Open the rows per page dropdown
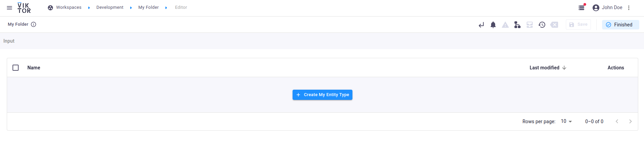The height and width of the screenshot is (156, 644). click(x=566, y=121)
